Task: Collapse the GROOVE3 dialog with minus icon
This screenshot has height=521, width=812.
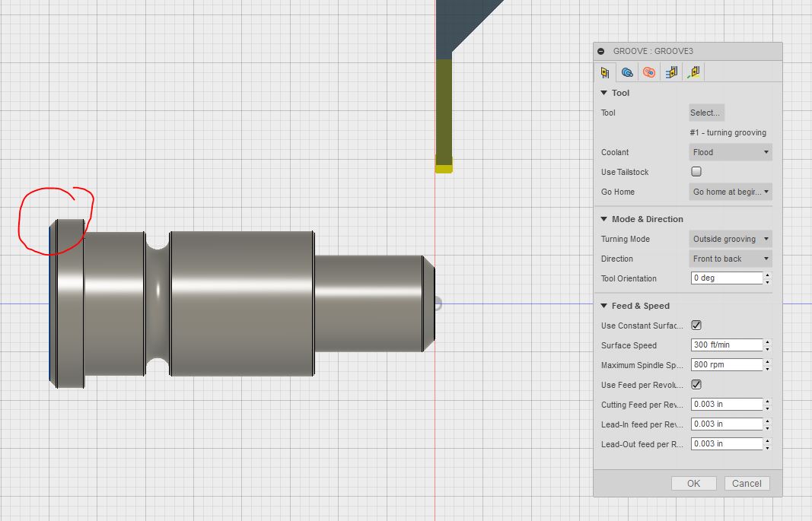Action: pyautogui.click(x=601, y=51)
